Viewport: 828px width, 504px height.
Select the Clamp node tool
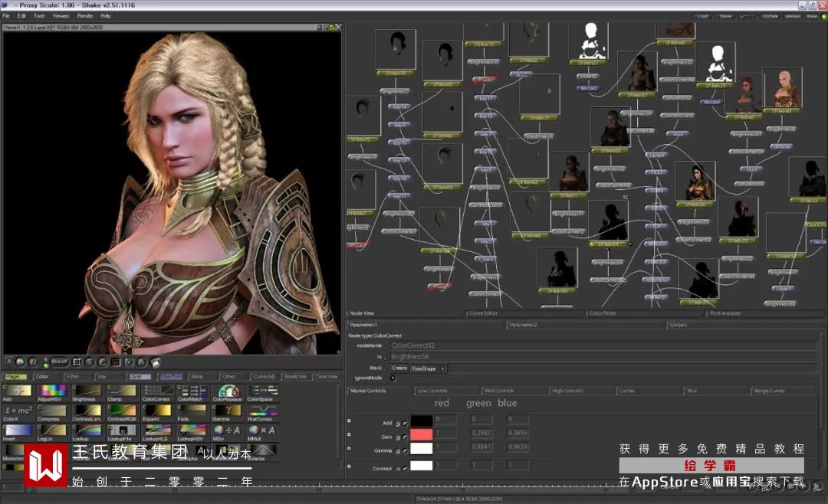coord(122,391)
